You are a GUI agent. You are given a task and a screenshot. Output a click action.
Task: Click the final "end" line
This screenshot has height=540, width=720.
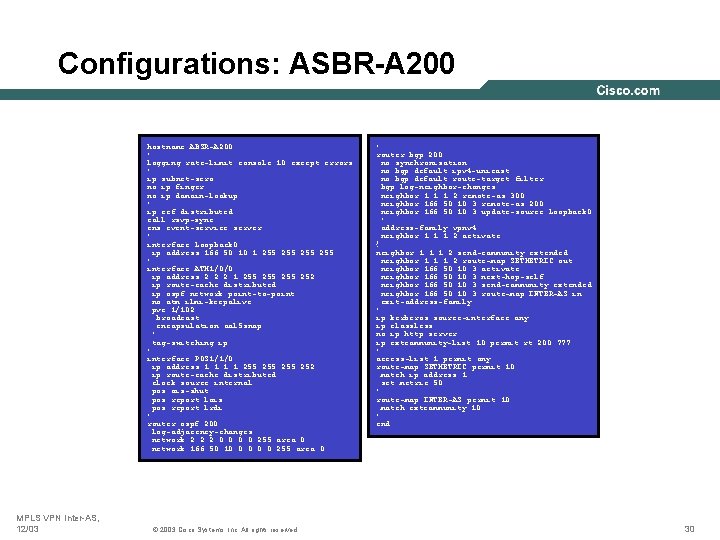click(x=383, y=424)
